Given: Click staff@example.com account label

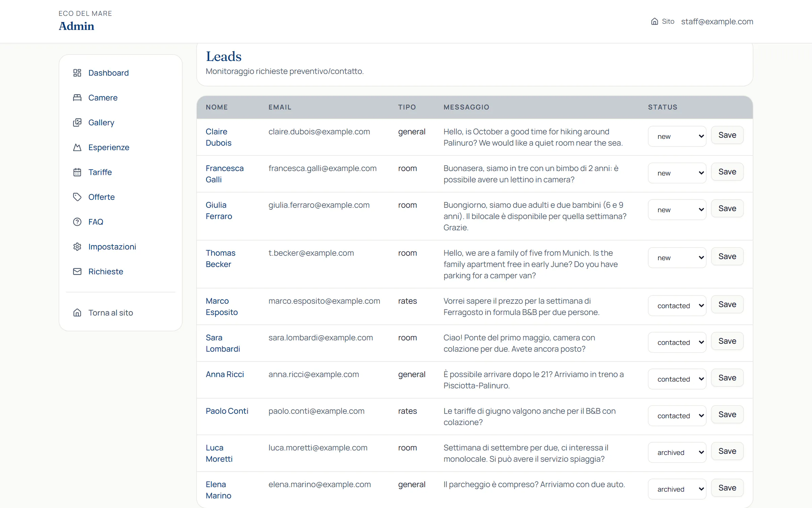Looking at the screenshot, I should tap(717, 21).
